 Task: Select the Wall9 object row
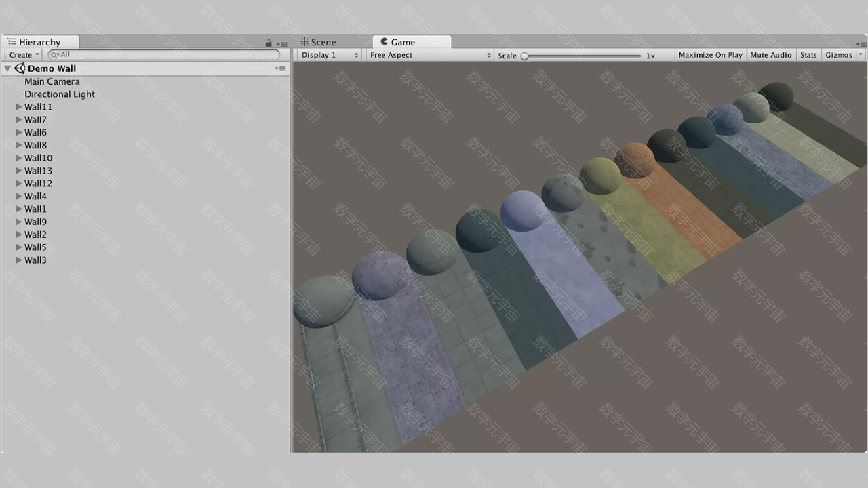(x=146, y=222)
